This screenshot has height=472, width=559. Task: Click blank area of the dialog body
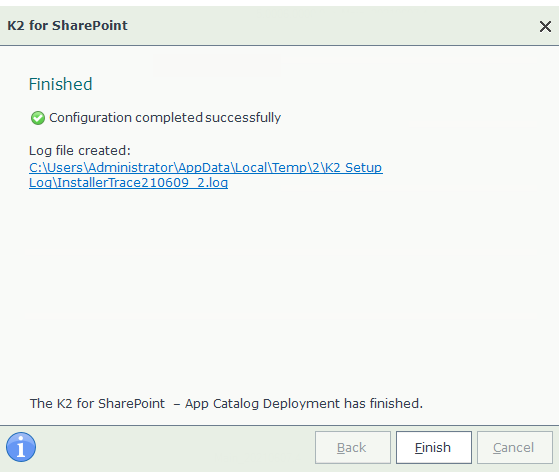click(x=280, y=292)
